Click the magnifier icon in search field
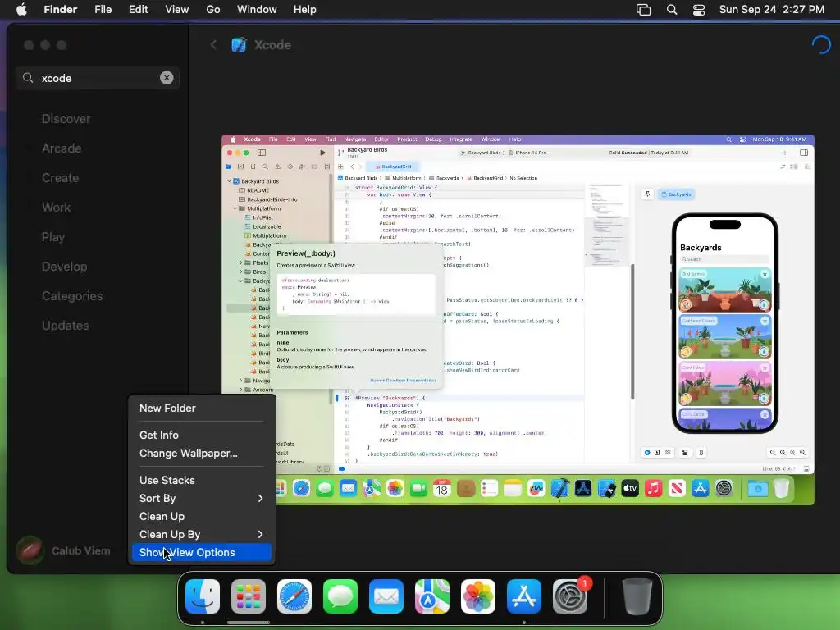This screenshot has width=840, height=630. (28, 78)
